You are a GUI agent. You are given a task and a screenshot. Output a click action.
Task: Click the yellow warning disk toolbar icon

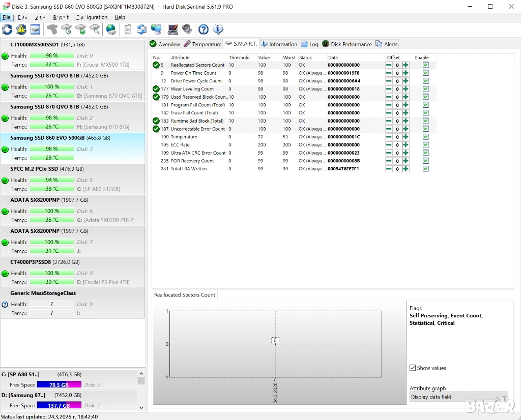click(x=21, y=29)
